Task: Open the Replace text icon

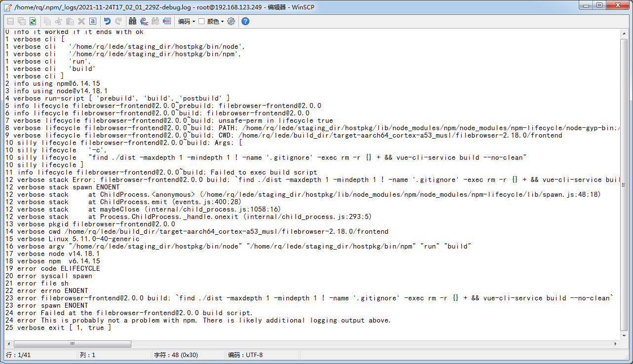Action: (x=144, y=21)
